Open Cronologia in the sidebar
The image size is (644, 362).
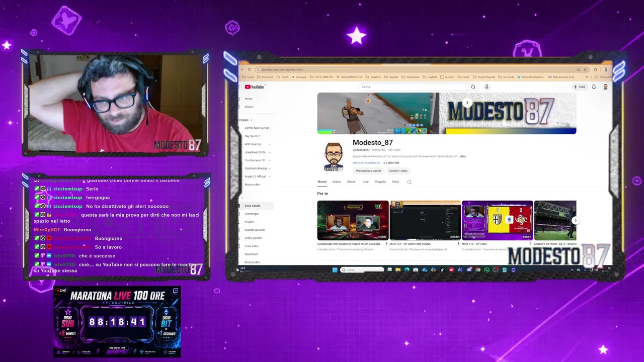coord(252,214)
